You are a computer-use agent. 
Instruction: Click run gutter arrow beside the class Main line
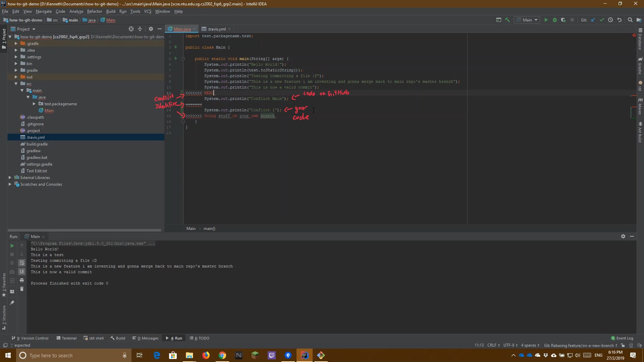[176, 47]
